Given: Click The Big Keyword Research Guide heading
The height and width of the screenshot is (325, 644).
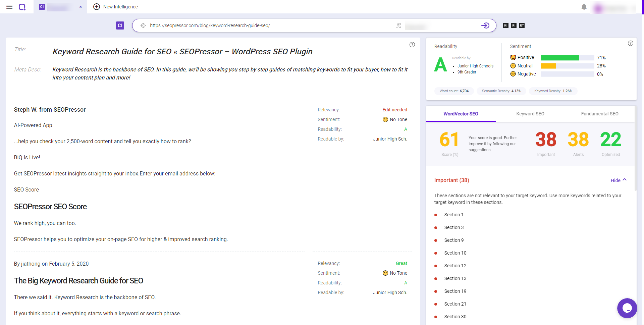Looking at the screenshot, I should [78, 281].
